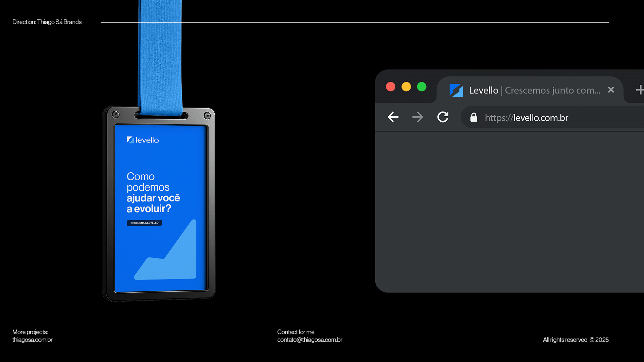Click 'Como podemos ajudar você a evoluir?' headline
The image size is (644, 362).
(153, 192)
